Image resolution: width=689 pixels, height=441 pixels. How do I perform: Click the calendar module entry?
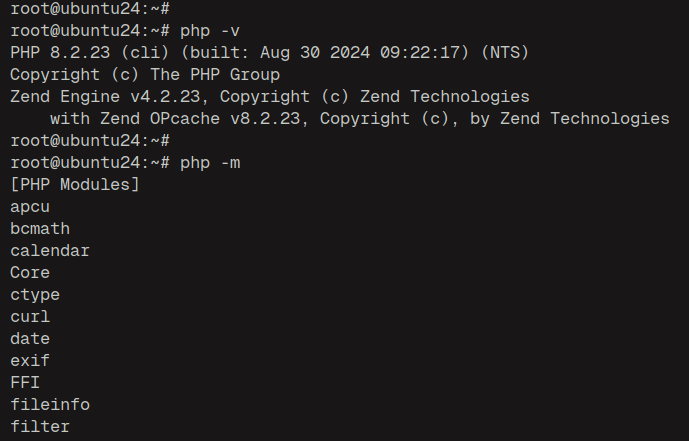(50, 251)
